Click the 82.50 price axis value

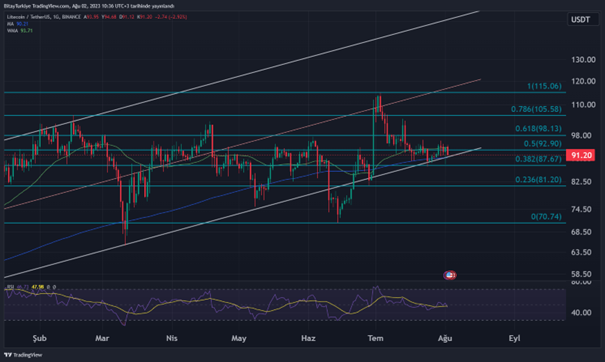(581, 181)
